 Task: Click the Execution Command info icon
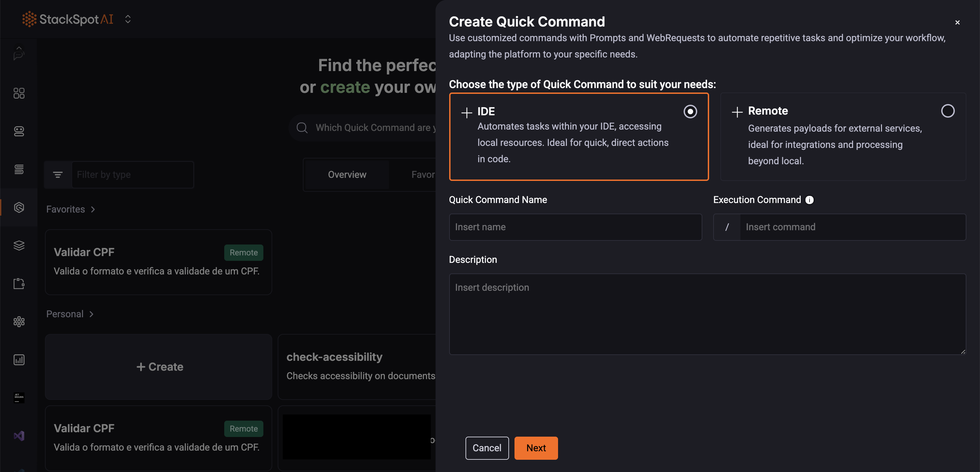point(810,200)
